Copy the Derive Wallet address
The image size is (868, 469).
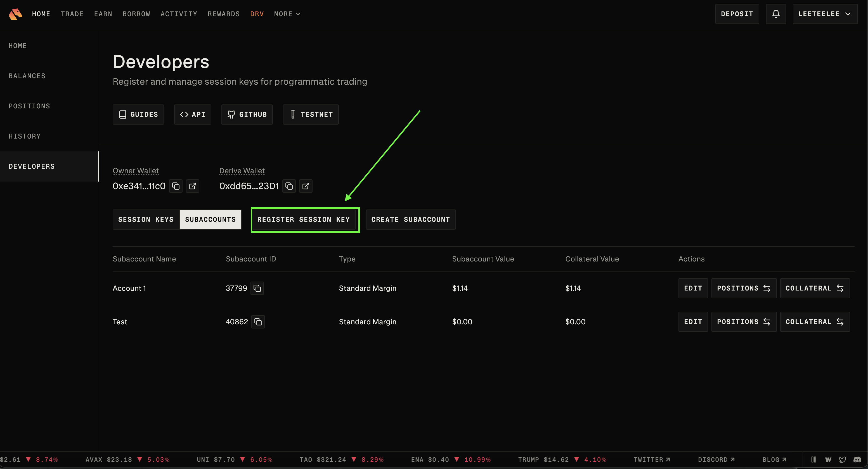click(289, 186)
